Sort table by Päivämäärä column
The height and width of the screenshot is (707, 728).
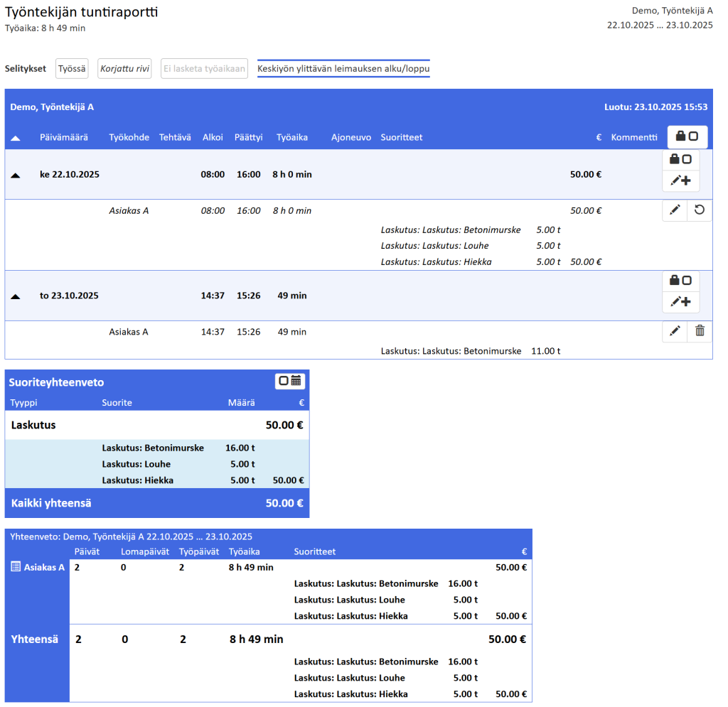coord(64,137)
